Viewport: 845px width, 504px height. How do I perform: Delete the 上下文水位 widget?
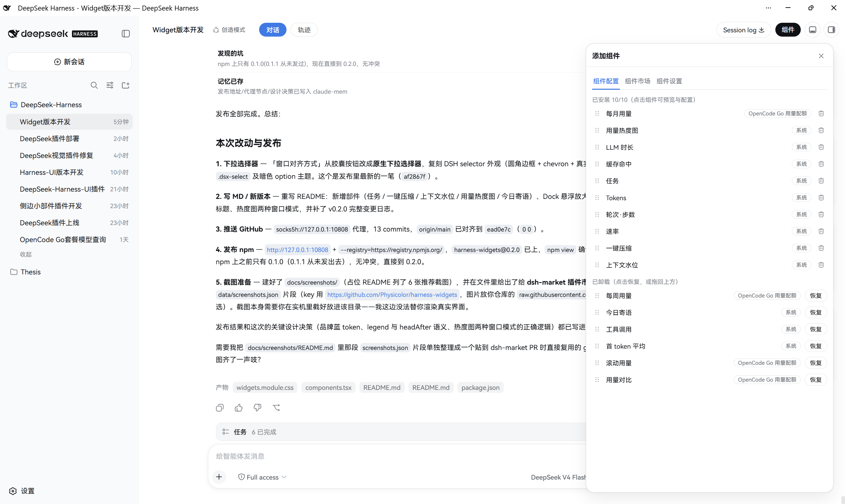click(x=821, y=265)
